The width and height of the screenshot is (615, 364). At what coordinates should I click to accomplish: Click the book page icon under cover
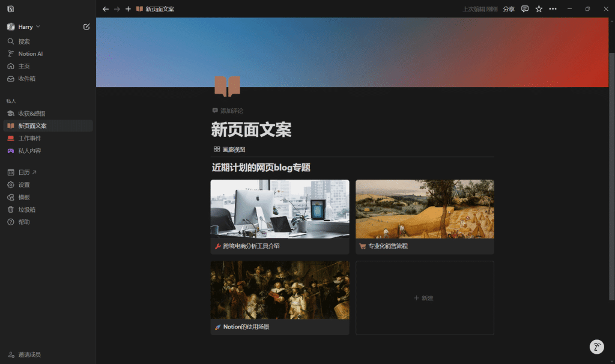click(x=227, y=86)
